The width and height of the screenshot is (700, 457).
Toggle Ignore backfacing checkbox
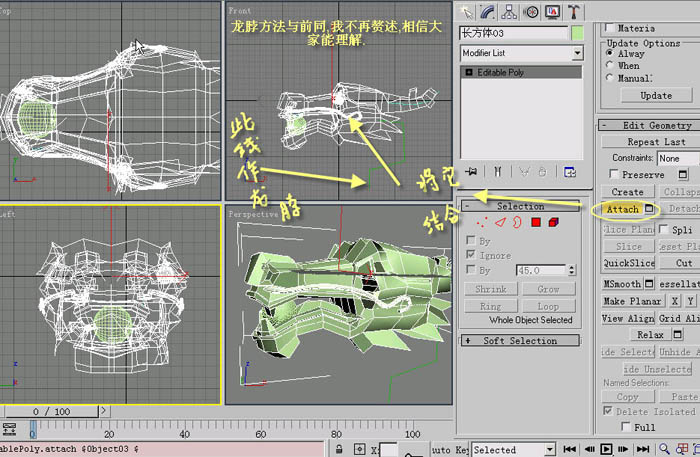471,254
